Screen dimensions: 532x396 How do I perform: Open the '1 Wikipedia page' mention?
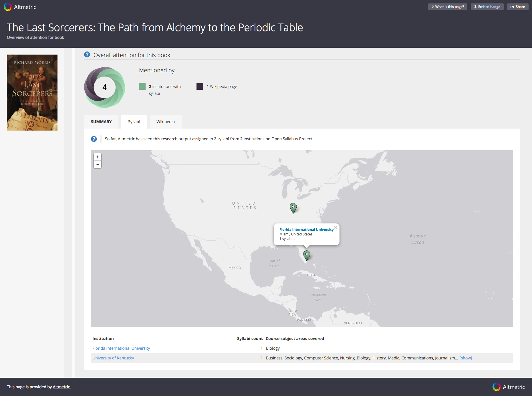click(x=222, y=87)
